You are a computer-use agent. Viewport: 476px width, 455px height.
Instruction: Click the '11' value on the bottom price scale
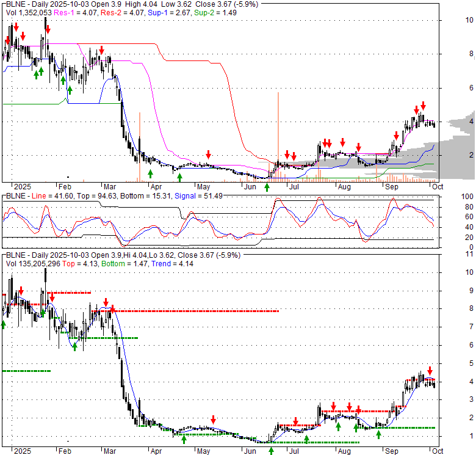pyautogui.click(x=469, y=254)
